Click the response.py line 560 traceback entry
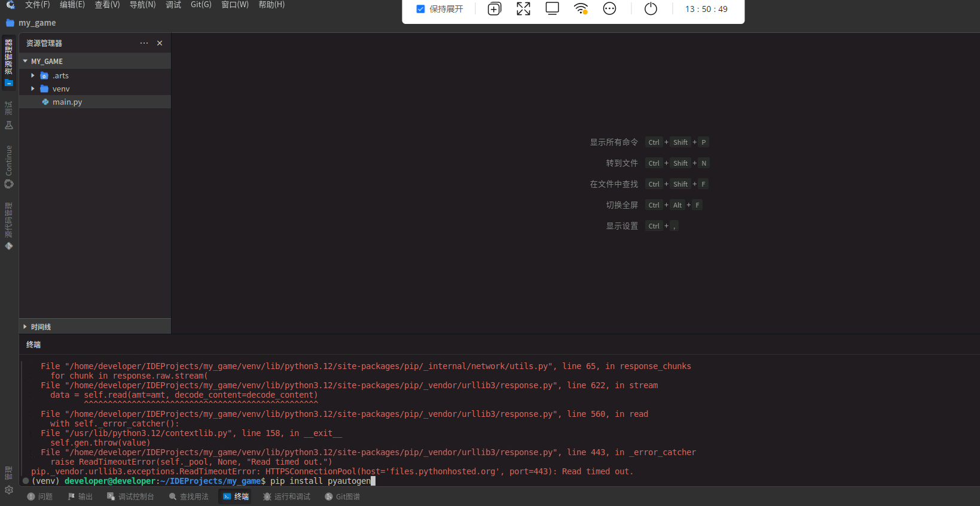Screen dimensions: 980x506 (344, 414)
